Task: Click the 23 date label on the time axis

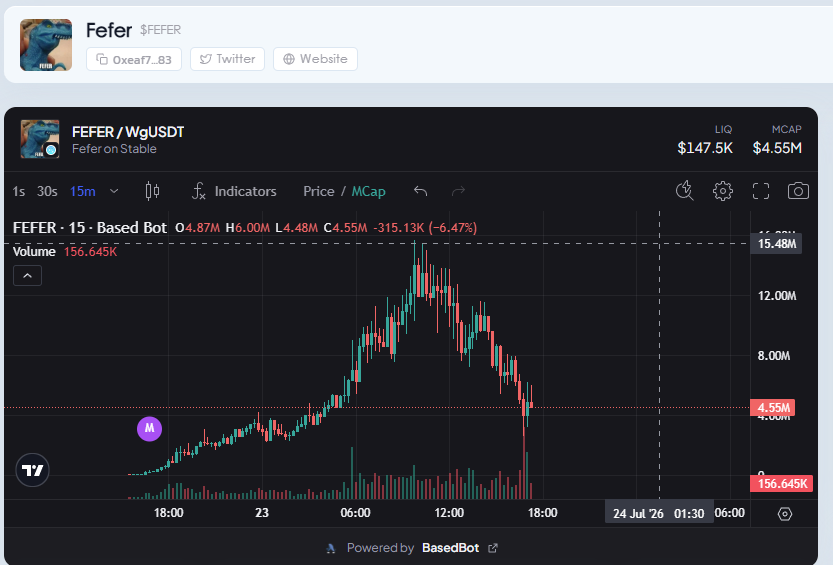Action: [x=262, y=513]
